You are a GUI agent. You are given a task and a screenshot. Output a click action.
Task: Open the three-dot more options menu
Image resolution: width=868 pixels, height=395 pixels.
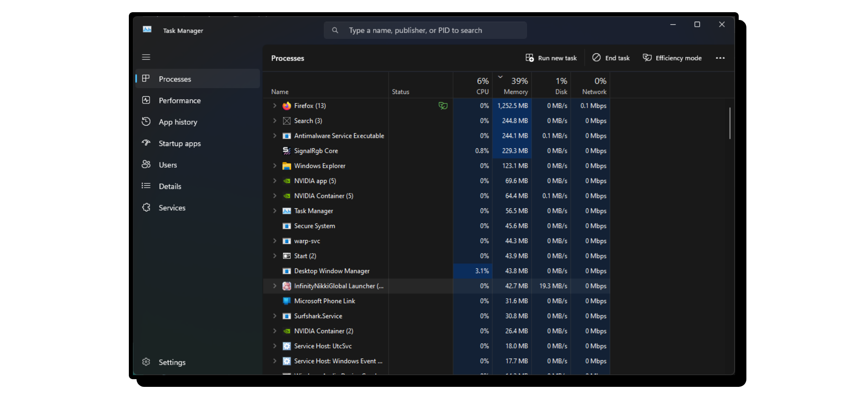point(720,58)
